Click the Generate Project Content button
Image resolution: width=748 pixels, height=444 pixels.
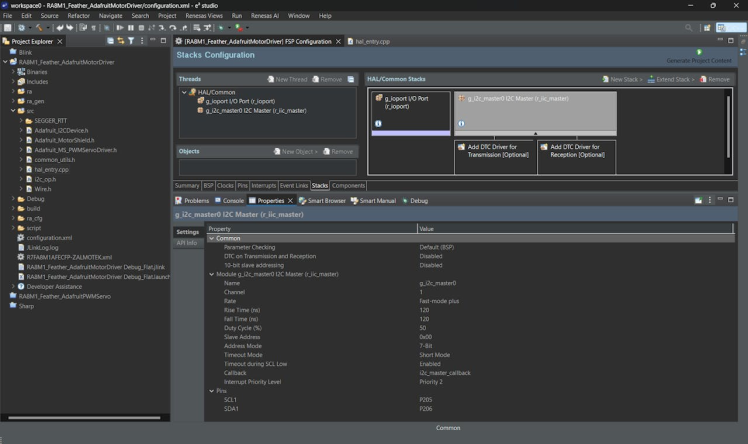699,56
